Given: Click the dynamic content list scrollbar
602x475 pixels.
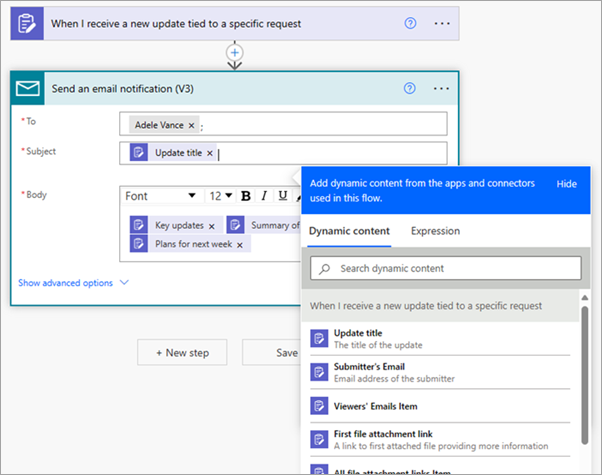Looking at the screenshot, I should point(585,376).
